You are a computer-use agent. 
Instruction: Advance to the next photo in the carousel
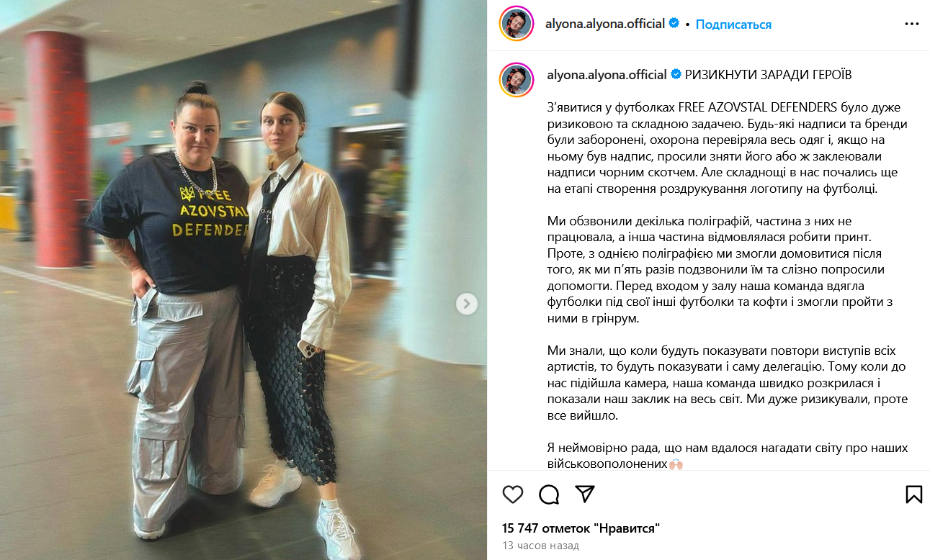coord(466,304)
